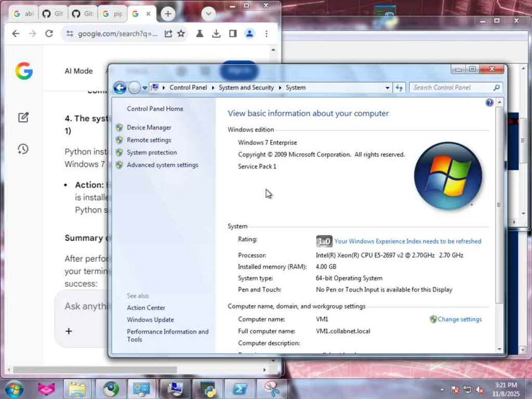Switch to second Chrome tab with GitHub icon
Viewport: 532px width, 399px height.
pyautogui.click(x=52, y=14)
